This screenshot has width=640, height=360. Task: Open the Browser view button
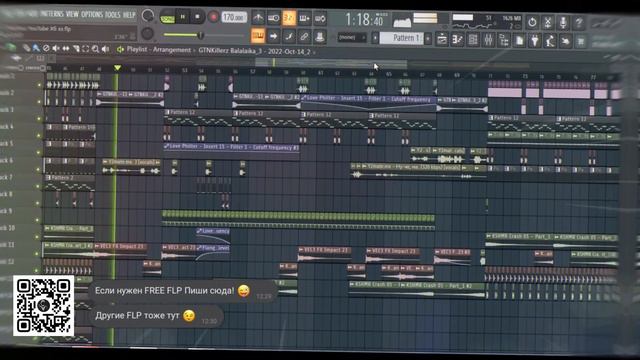pyautogui.click(x=504, y=40)
